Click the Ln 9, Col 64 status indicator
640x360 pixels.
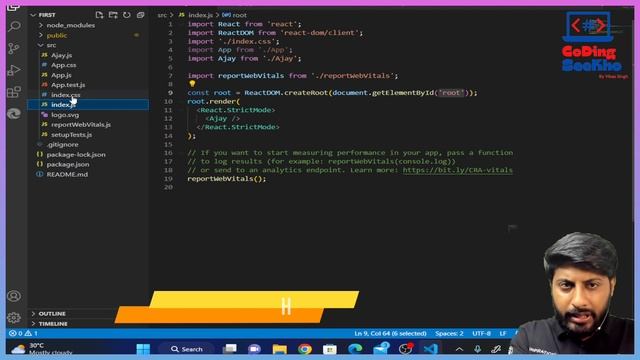pos(390,333)
